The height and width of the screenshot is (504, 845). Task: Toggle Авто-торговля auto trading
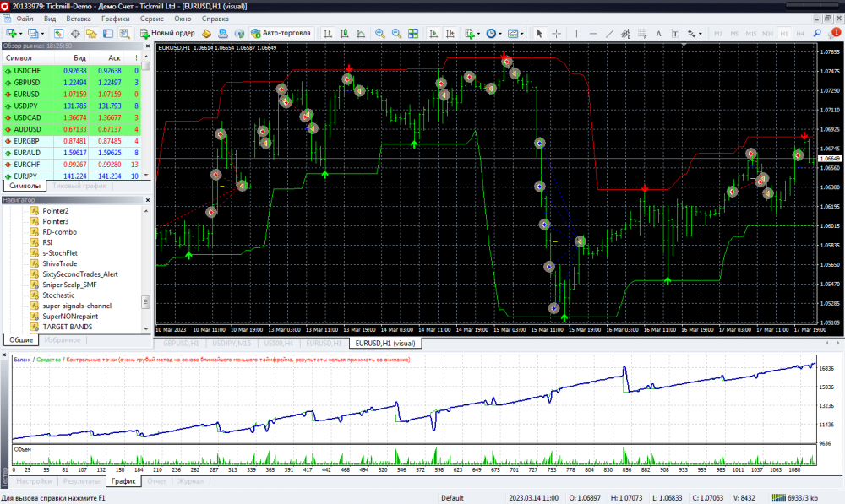point(281,34)
